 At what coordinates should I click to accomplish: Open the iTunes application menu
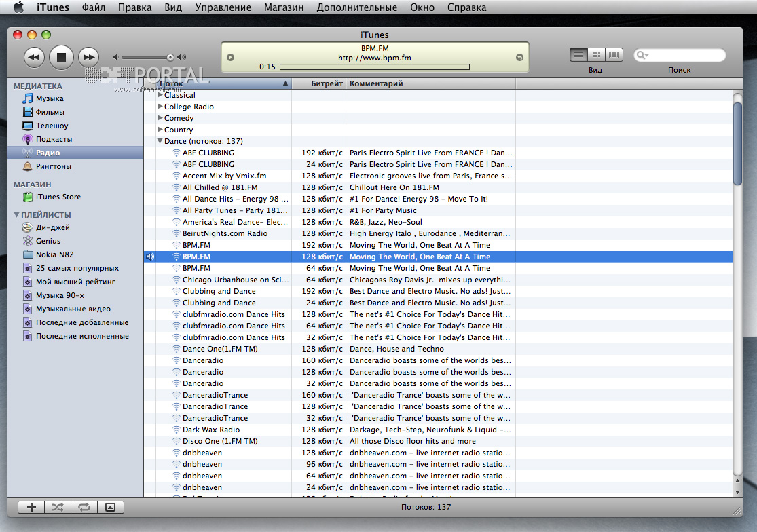pyautogui.click(x=53, y=7)
